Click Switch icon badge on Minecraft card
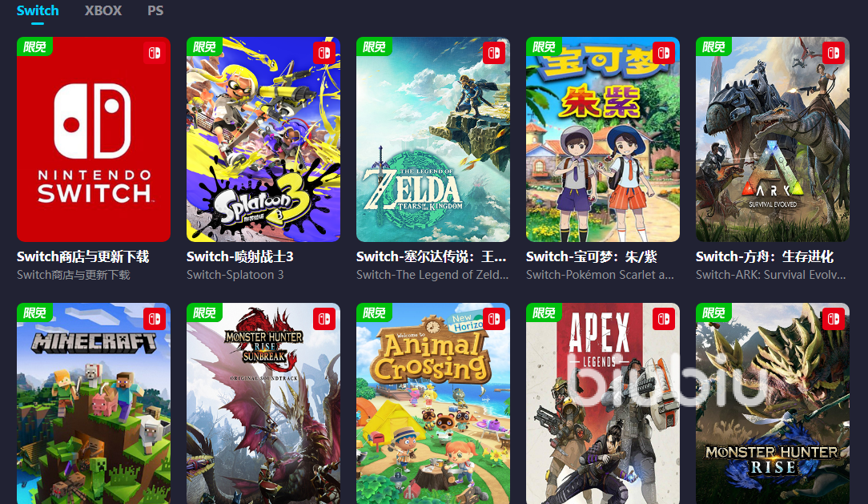 click(x=155, y=319)
